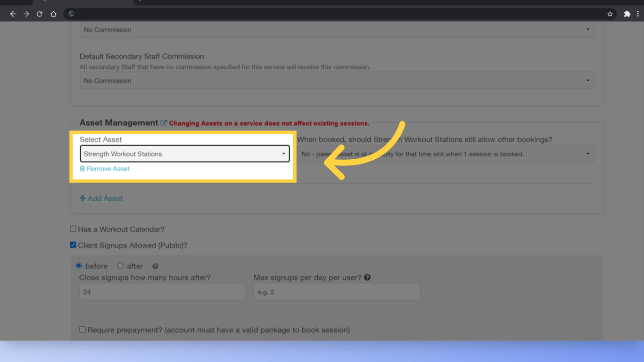Select the after radio option

click(120, 266)
